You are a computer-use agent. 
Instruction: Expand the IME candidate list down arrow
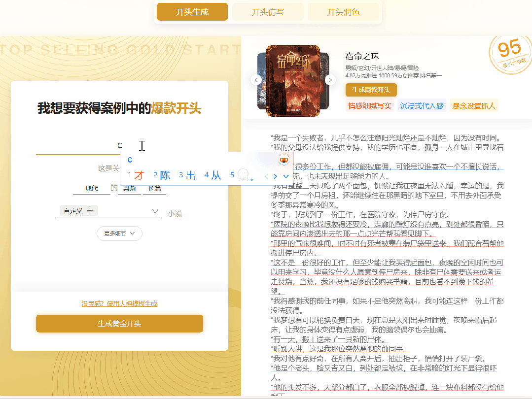pos(285,176)
